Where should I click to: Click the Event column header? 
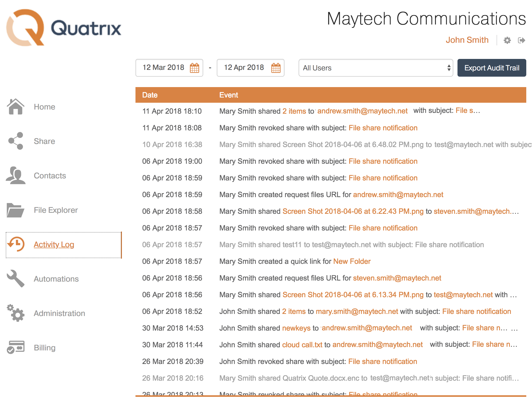click(x=229, y=95)
